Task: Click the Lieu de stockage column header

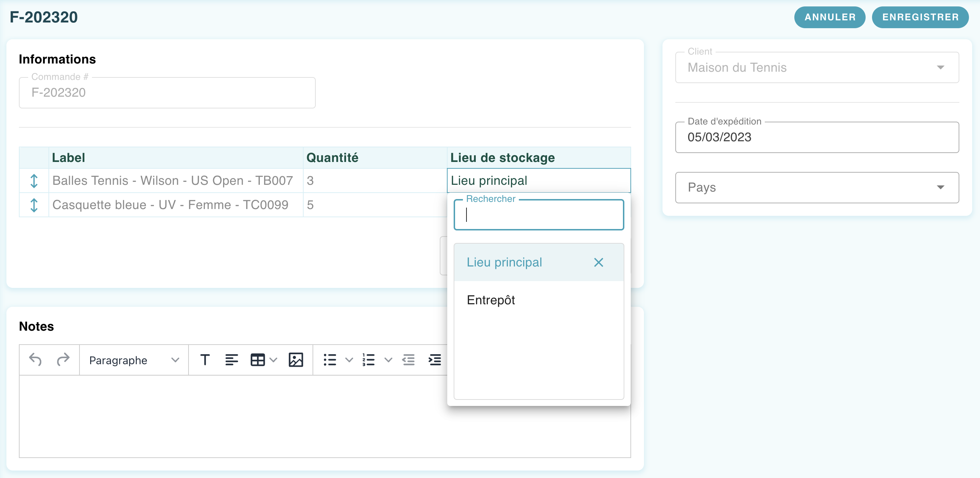Action: click(539, 158)
